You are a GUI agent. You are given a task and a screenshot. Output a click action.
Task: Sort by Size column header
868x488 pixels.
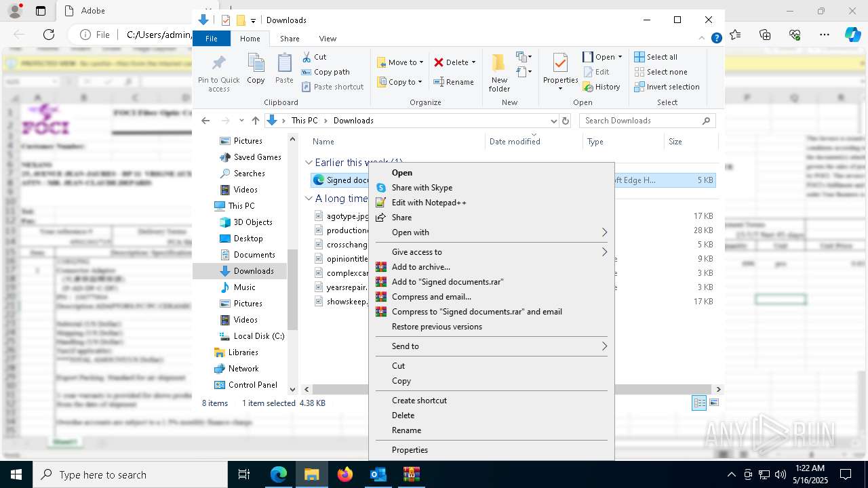tap(690, 141)
